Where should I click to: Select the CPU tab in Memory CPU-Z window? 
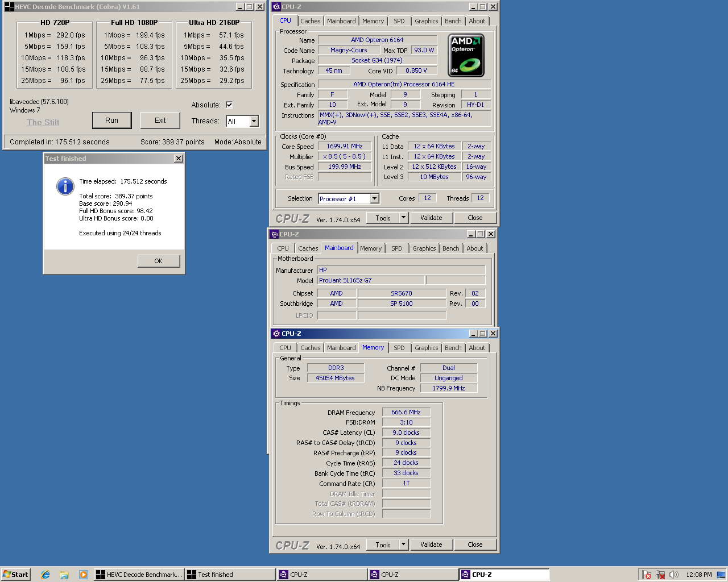286,348
